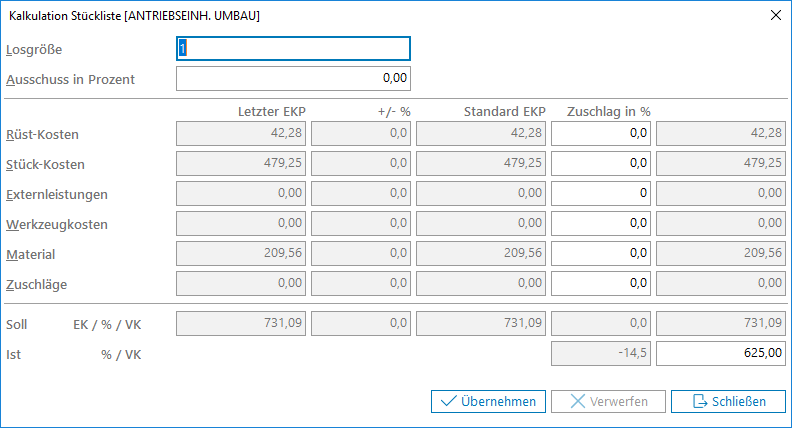Image resolution: width=792 pixels, height=428 pixels.
Task: Click the Übernehmen button
Action: pyautogui.click(x=488, y=401)
